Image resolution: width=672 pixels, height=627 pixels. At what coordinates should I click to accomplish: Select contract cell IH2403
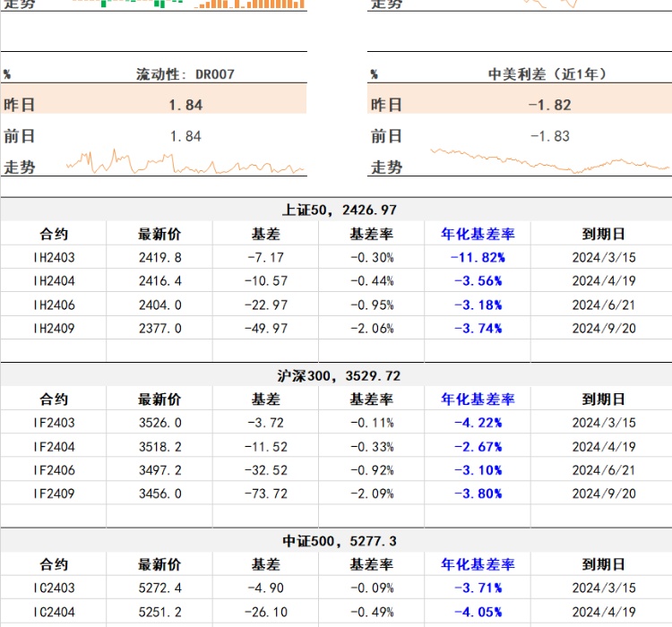[x=54, y=258]
